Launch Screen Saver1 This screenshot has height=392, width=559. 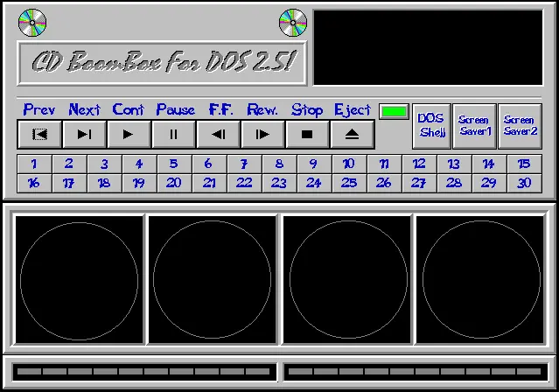475,126
